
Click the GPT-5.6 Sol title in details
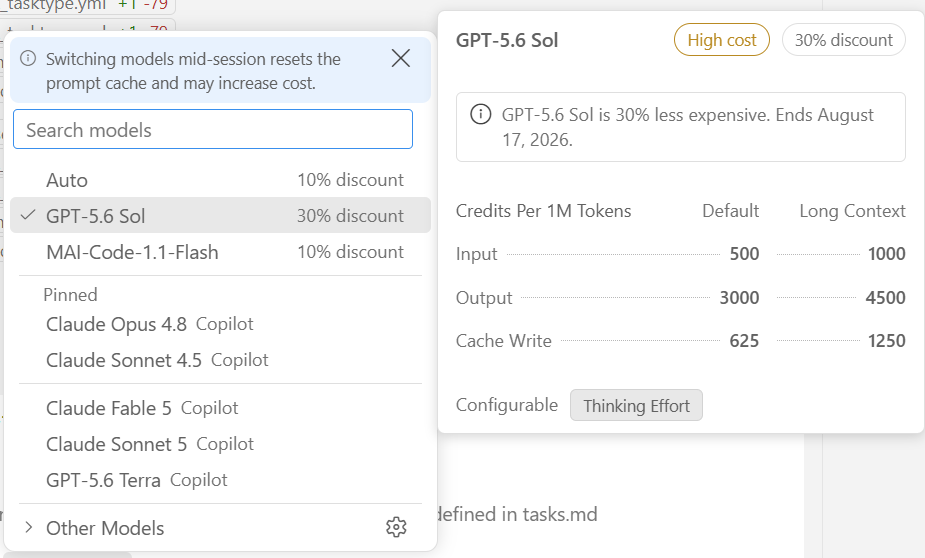click(507, 40)
